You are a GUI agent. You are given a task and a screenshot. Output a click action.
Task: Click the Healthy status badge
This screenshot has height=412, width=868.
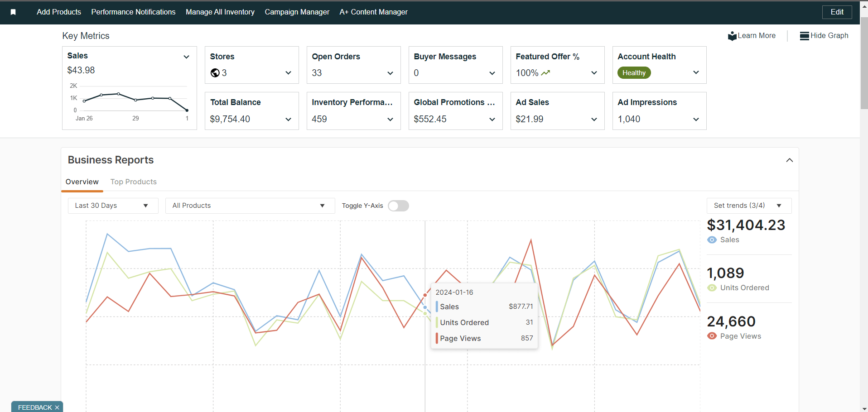pyautogui.click(x=634, y=73)
